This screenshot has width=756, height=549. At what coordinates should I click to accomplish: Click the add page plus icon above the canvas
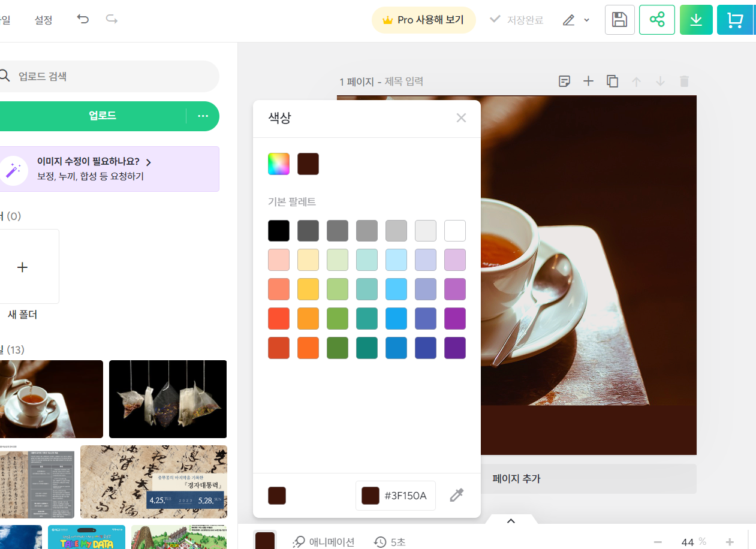point(588,81)
